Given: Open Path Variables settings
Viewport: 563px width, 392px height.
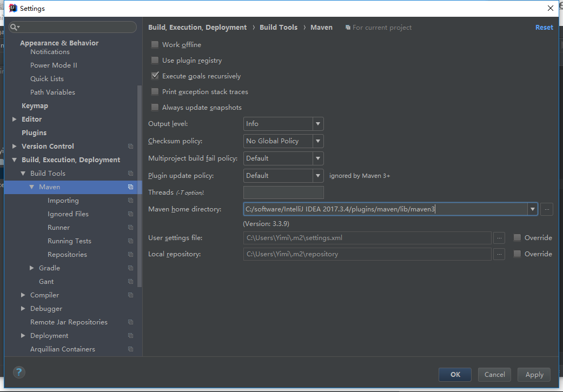Looking at the screenshot, I should [x=53, y=92].
